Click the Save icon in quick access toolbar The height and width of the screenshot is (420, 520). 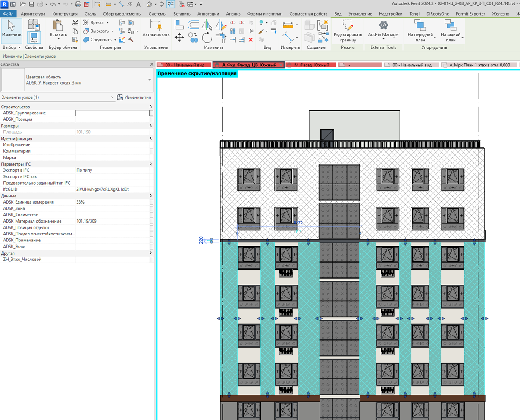tap(31, 4)
